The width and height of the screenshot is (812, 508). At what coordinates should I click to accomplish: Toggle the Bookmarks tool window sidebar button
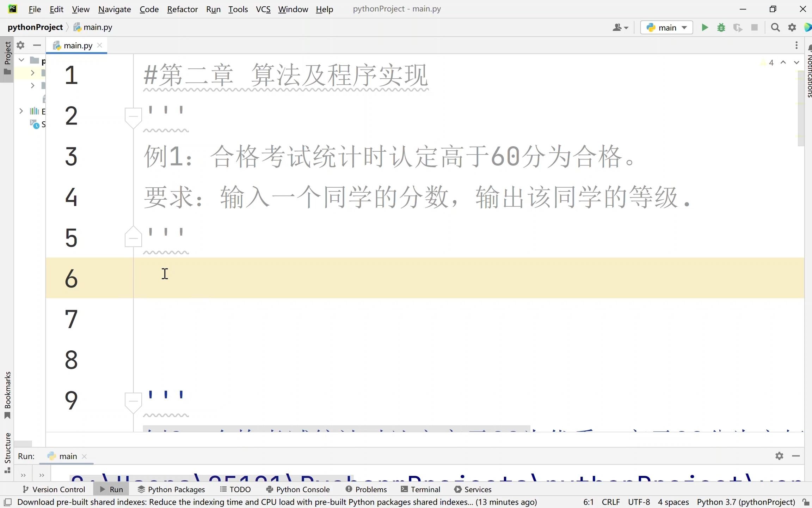(7, 394)
